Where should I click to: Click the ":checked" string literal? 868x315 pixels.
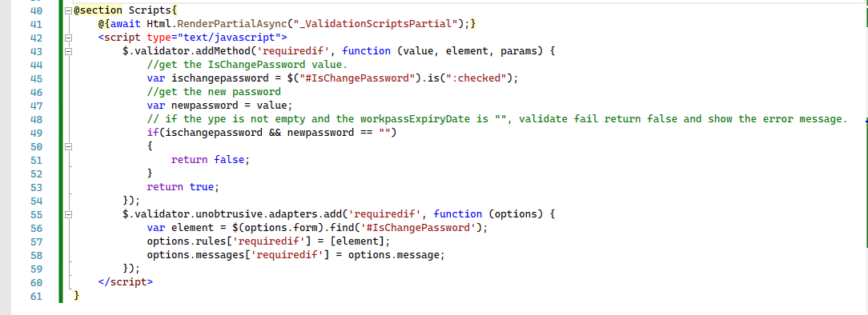click(x=477, y=78)
